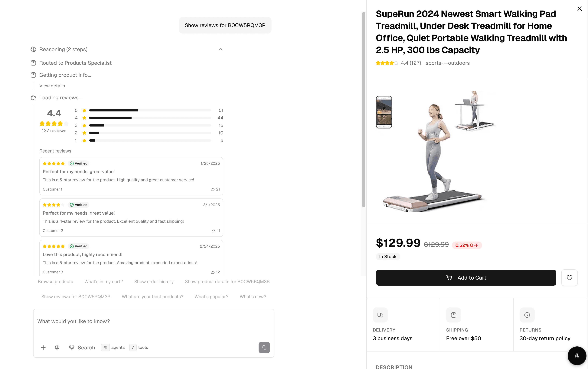Click the shipping package icon

coord(453,315)
